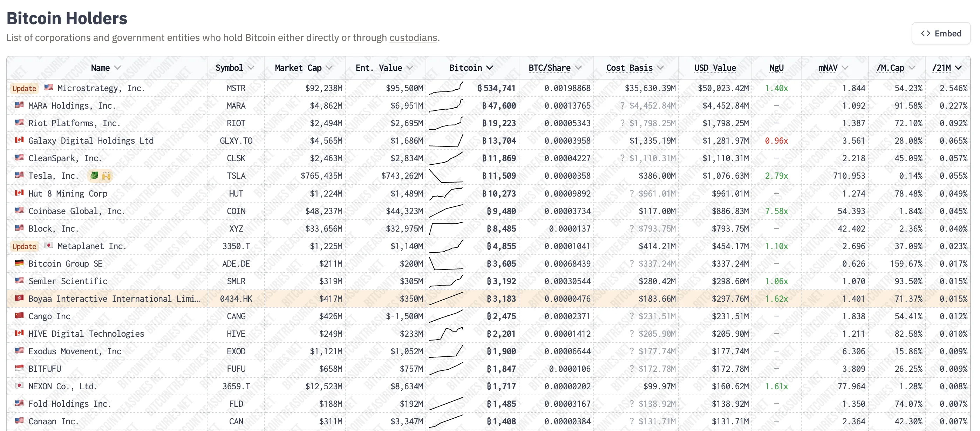Click the Japan flag beside NEXON Co.
The image size is (980, 431).
tap(19, 385)
